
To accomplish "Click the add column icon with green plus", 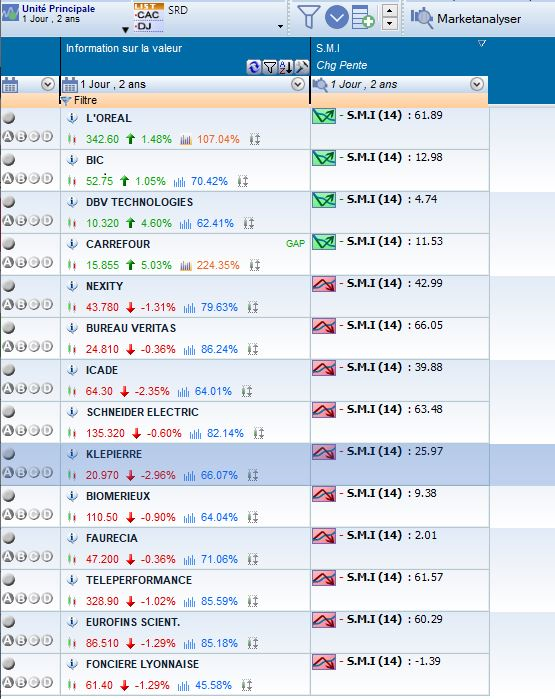I will point(362,17).
